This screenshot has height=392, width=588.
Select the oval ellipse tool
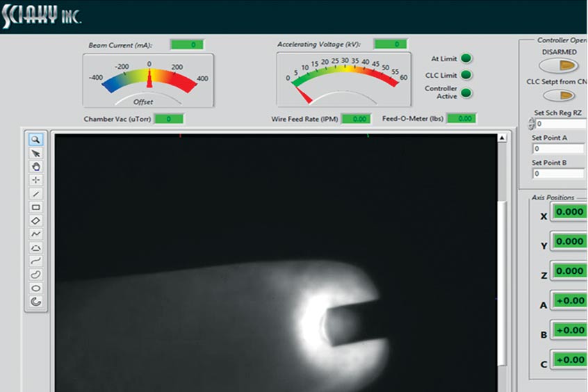pyautogui.click(x=36, y=288)
